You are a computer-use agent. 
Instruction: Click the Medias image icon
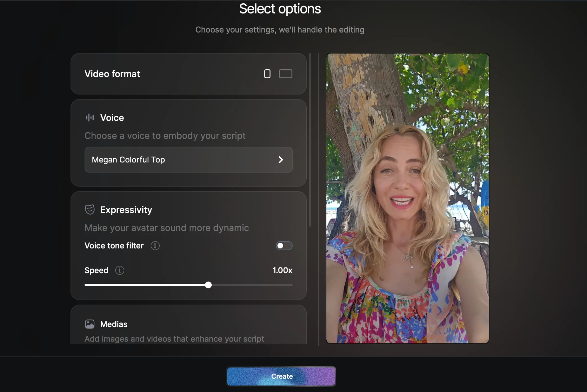click(x=90, y=324)
